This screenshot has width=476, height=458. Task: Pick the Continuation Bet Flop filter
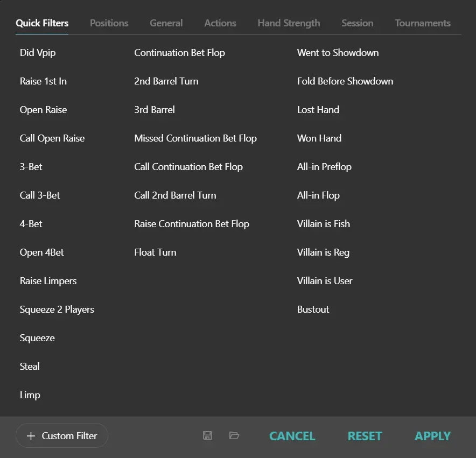click(x=179, y=53)
